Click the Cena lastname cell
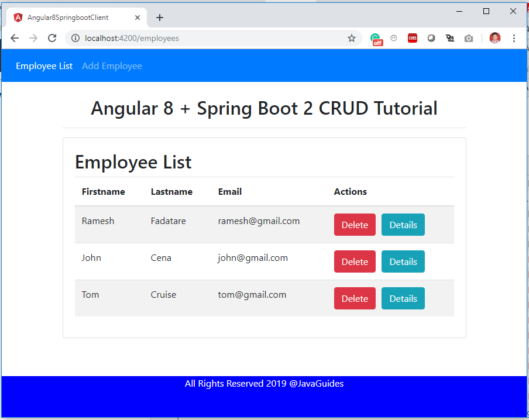 [161, 258]
